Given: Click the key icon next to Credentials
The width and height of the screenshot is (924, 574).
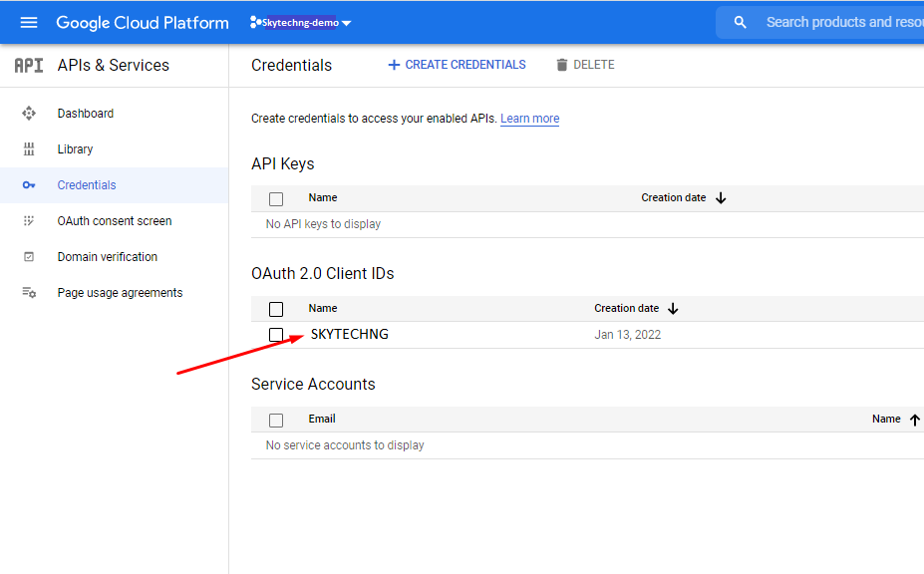Looking at the screenshot, I should [29, 185].
